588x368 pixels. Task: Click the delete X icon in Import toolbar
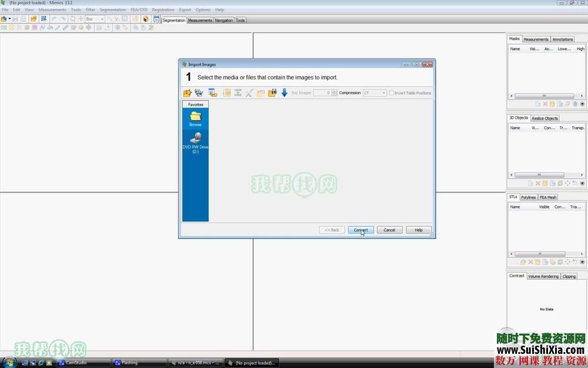(249, 93)
